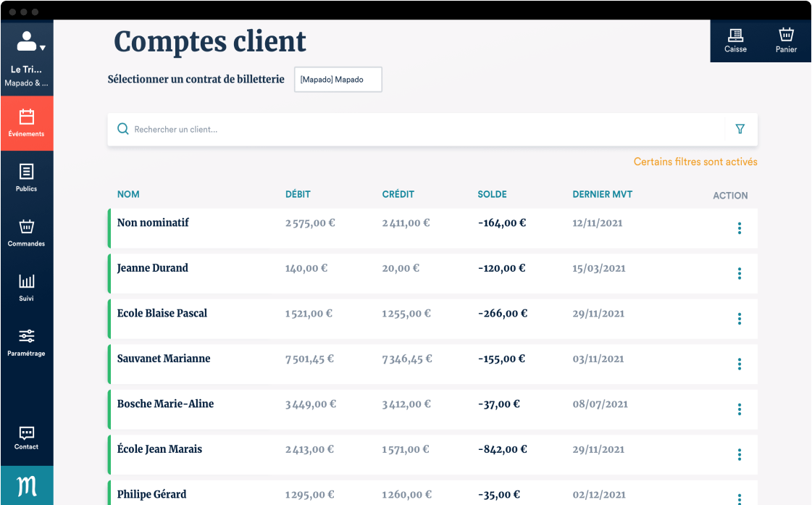
Task: Open the [Mapado] Mapado contract dropdown
Action: (x=338, y=80)
